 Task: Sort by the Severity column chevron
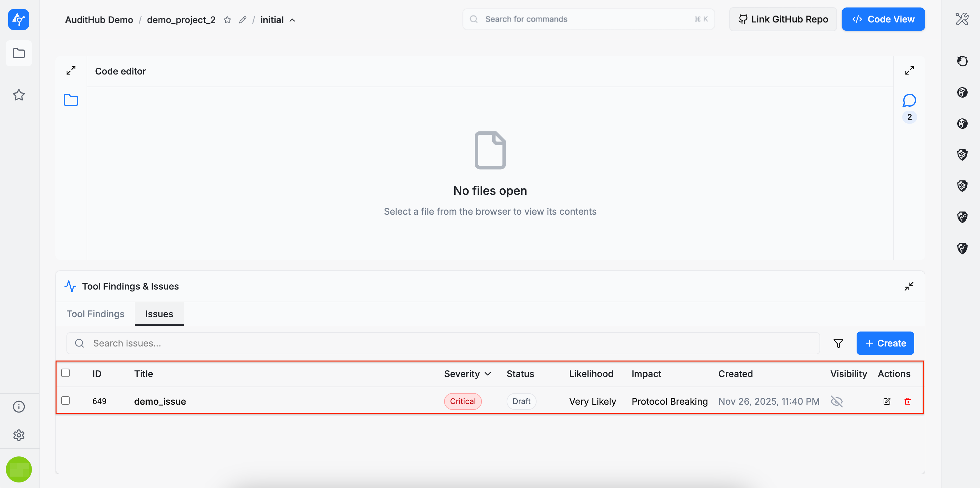click(488, 374)
